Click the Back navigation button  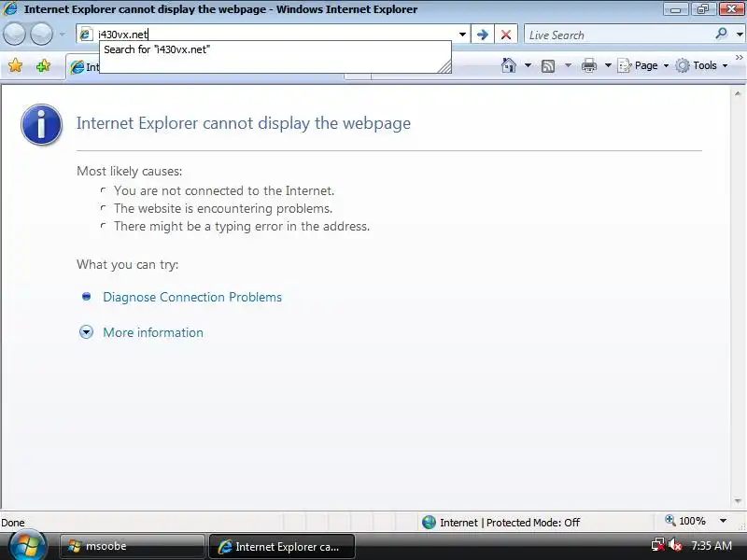coord(14,35)
